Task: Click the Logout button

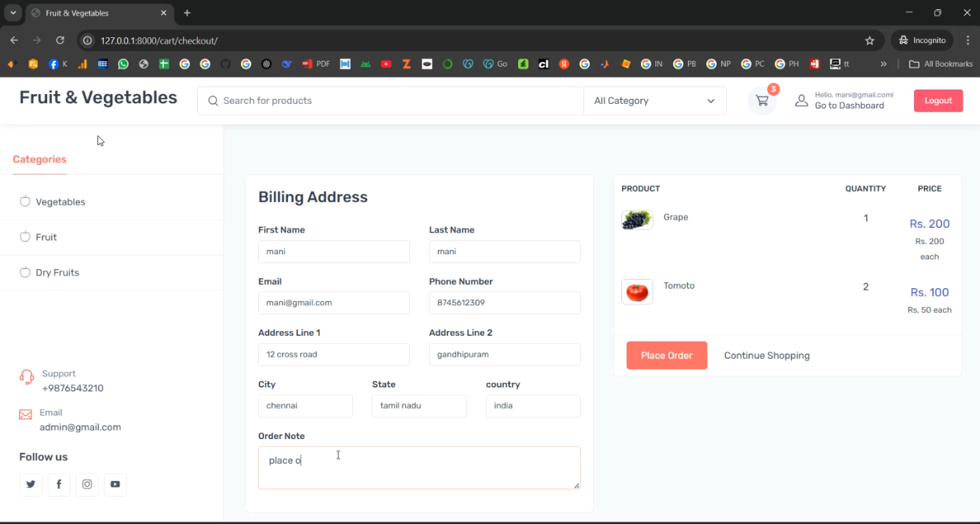Action: [938, 101]
